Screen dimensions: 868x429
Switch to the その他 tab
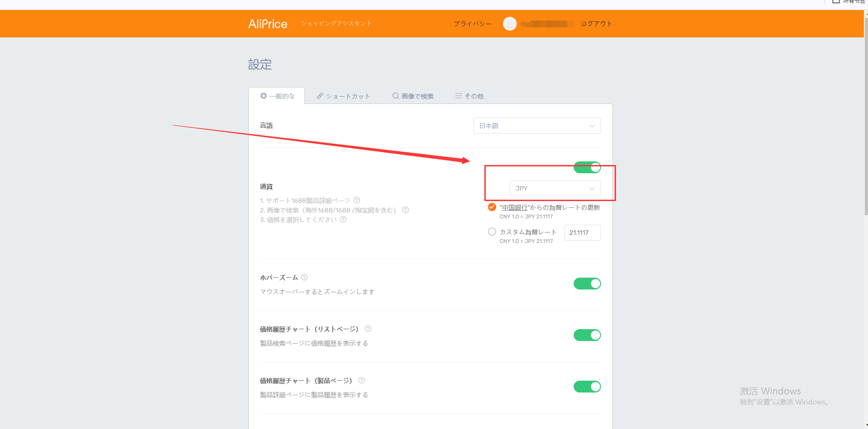pyautogui.click(x=469, y=96)
